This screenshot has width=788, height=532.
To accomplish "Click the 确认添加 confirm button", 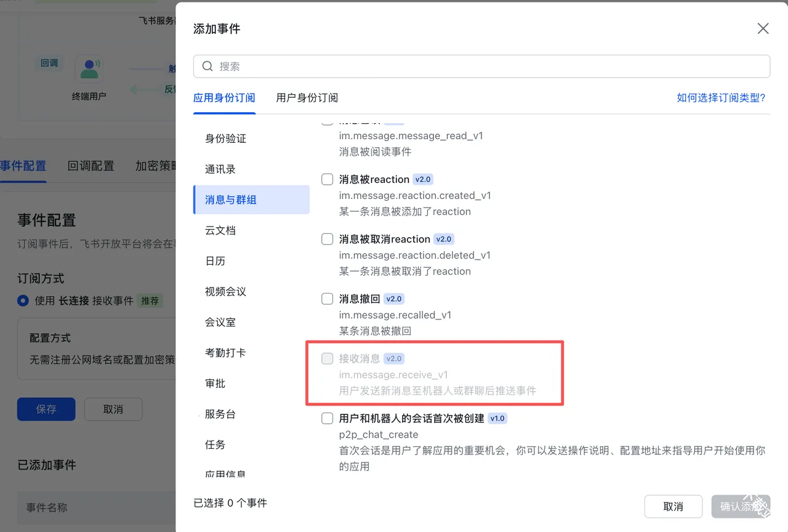I will (x=741, y=506).
